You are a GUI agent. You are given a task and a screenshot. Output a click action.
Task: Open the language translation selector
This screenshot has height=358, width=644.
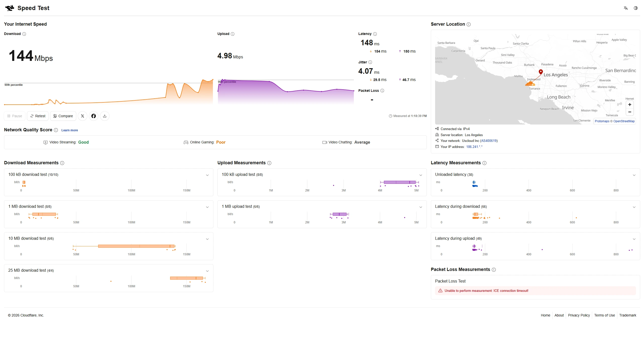pyautogui.click(x=626, y=8)
